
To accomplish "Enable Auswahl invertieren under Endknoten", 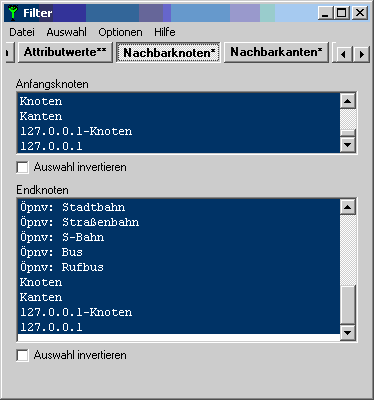I will click(22, 355).
